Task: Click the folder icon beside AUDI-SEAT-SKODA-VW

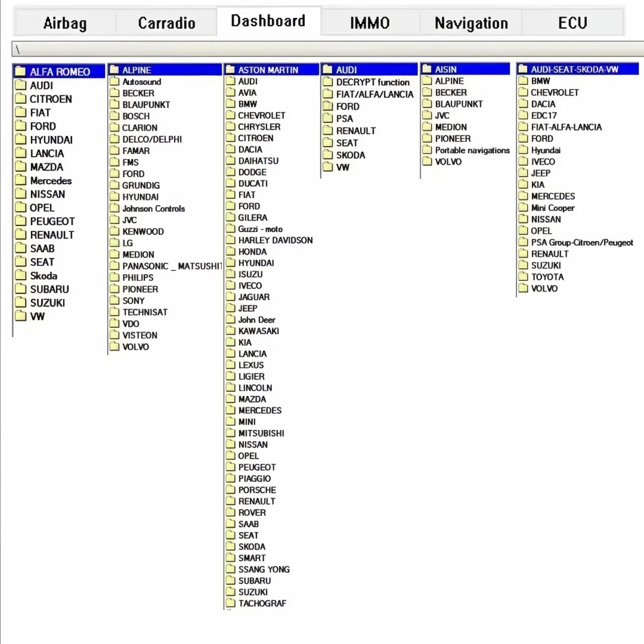Action: [523, 69]
